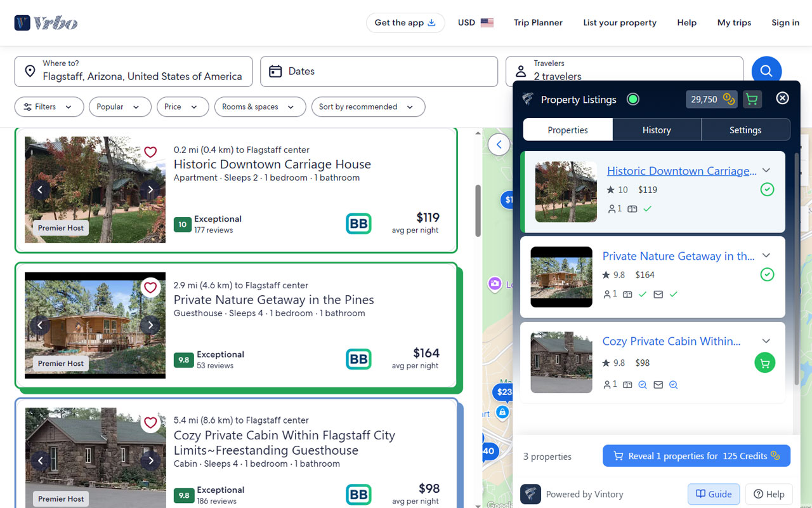The width and height of the screenshot is (812, 508).
Task: Click the Vintory logo in panel footer
Action: pos(530,494)
